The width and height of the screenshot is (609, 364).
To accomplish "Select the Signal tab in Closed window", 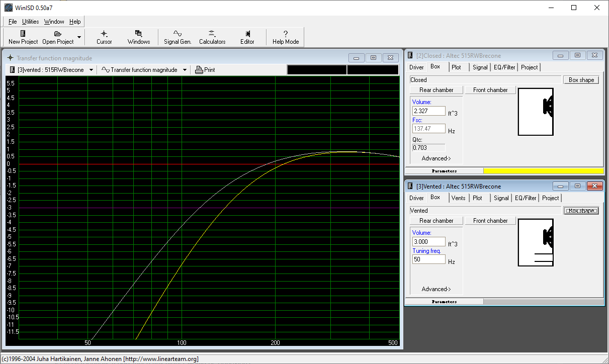I will [x=480, y=67].
